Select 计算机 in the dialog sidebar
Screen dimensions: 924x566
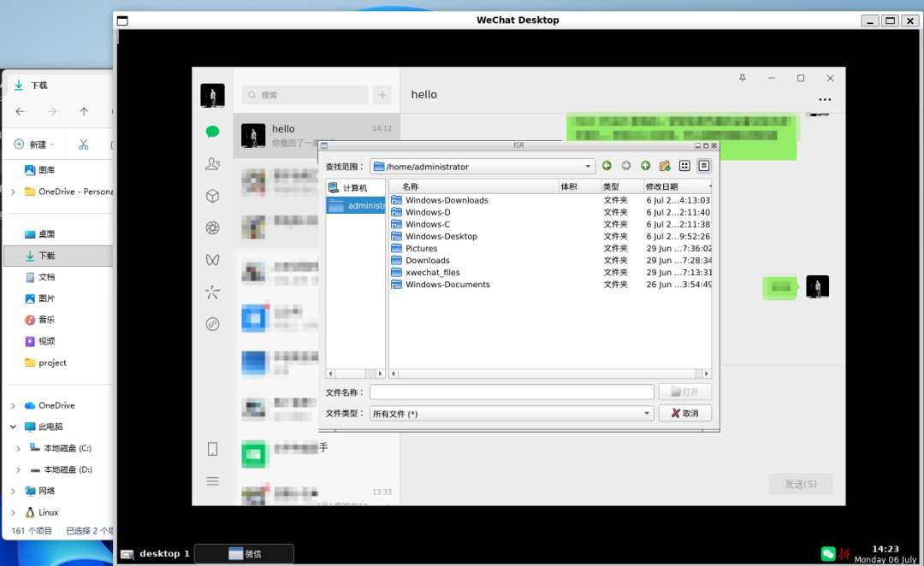tap(356, 188)
